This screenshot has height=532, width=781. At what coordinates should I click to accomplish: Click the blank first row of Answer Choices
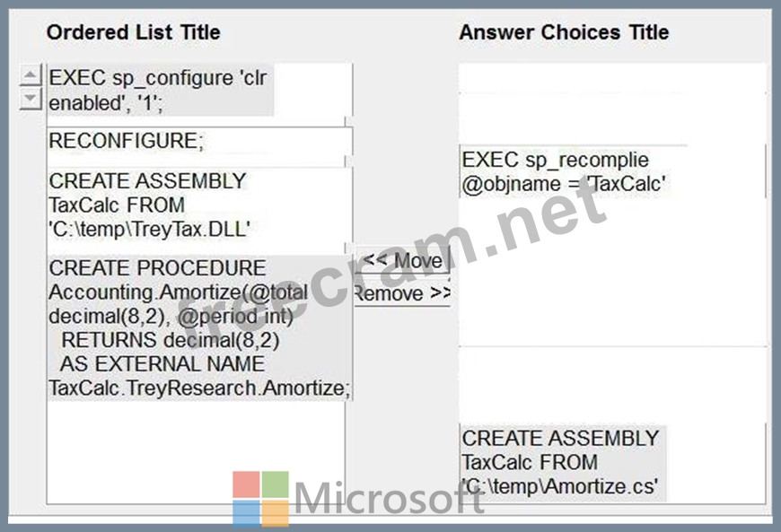pos(612,78)
